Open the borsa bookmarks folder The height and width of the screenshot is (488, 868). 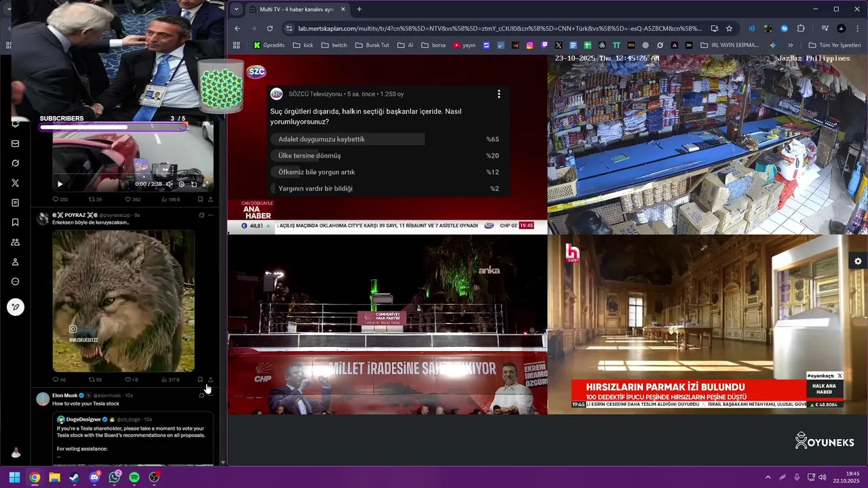coord(433,45)
